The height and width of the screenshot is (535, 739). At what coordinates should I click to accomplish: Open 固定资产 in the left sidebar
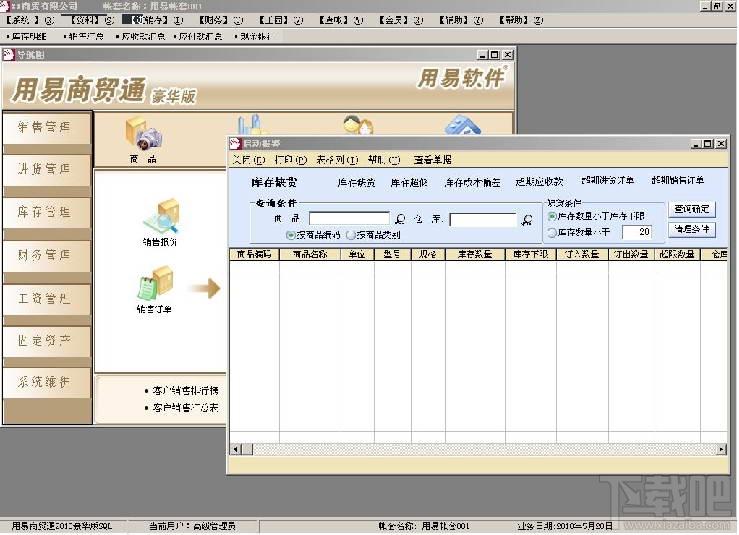(46, 341)
